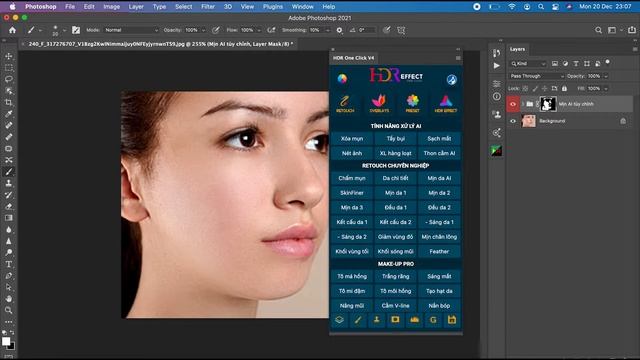The height and width of the screenshot is (360, 640).
Task: Open the brush Mode dropdown
Action: (131, 30)
